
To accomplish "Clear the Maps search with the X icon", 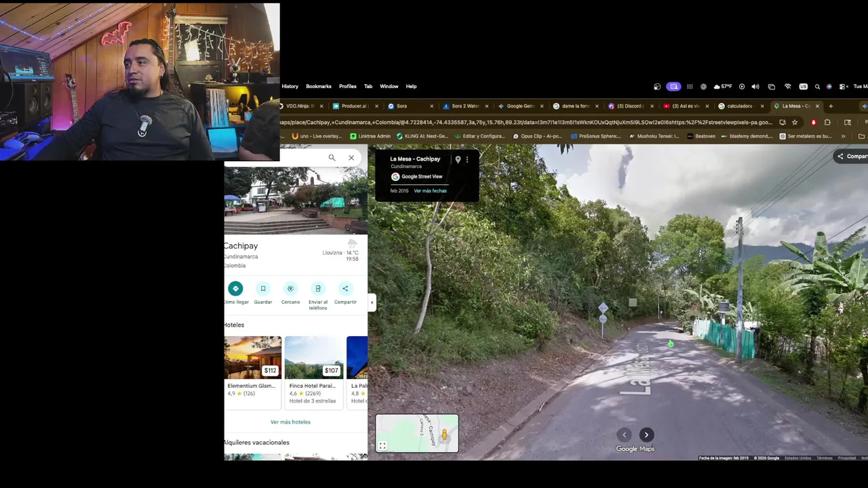I will [351, 158].
